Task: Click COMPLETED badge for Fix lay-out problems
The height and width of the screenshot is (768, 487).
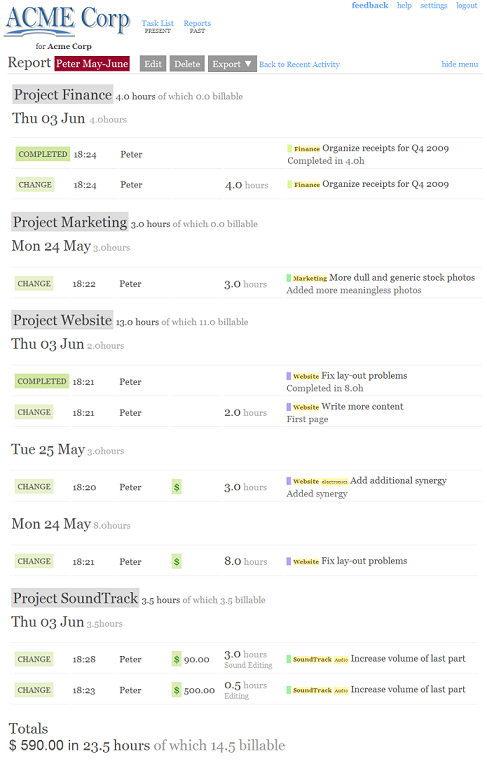Action: coord(42,381)
